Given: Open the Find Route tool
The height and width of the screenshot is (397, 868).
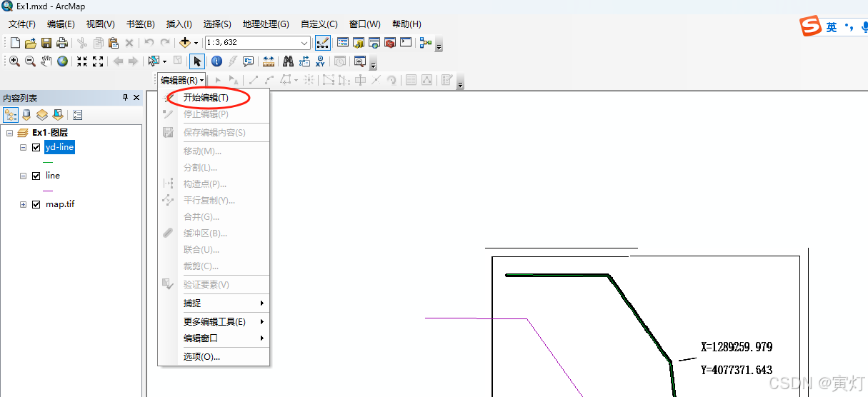Looking at the screenshot, I should 304,61.
